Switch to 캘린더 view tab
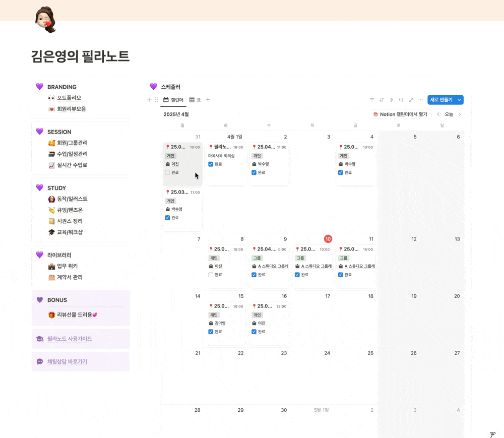The width and height of the screenshot is (504, 438). [173, 100]
